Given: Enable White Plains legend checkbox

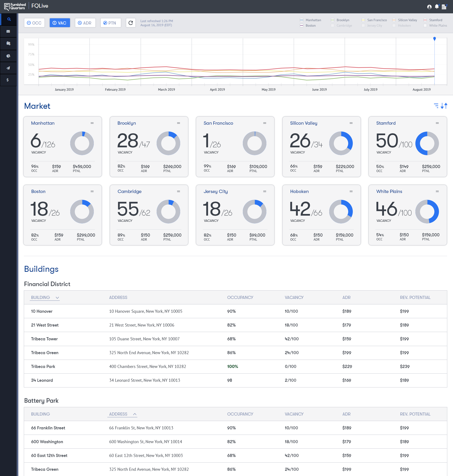Looking at the screenshot, I should pos(425,26).
